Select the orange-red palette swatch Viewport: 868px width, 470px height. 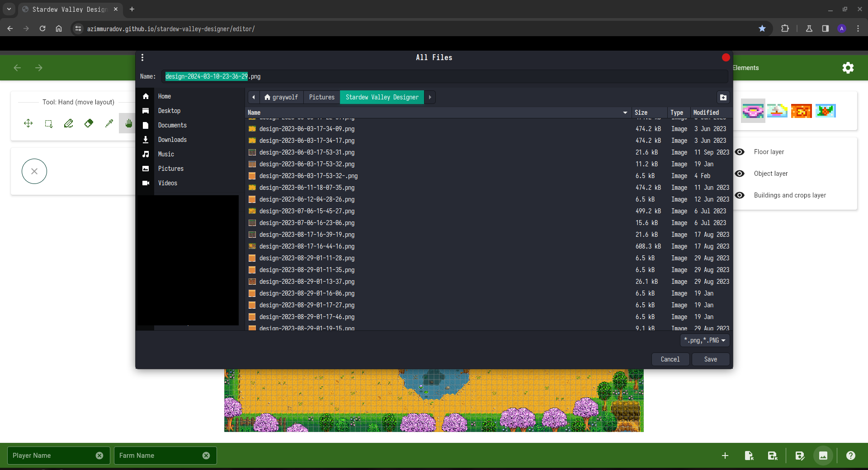click(x=802, y=111)
